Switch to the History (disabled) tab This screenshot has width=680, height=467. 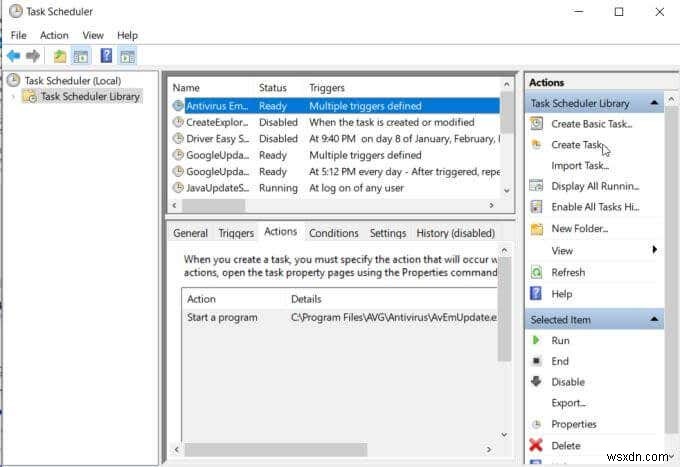pos(455,233)
